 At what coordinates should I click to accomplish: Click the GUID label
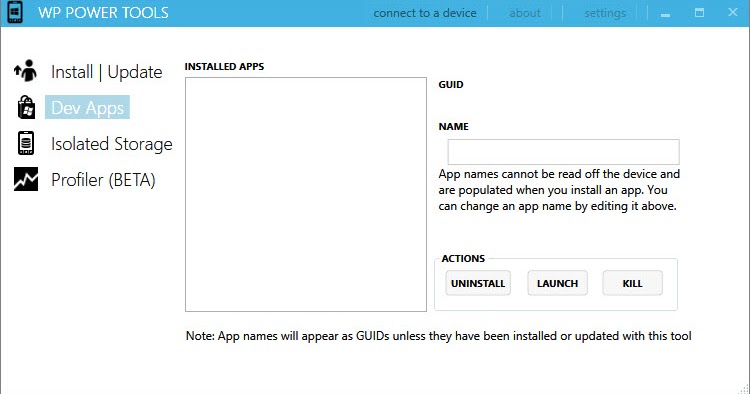(451, 85)
